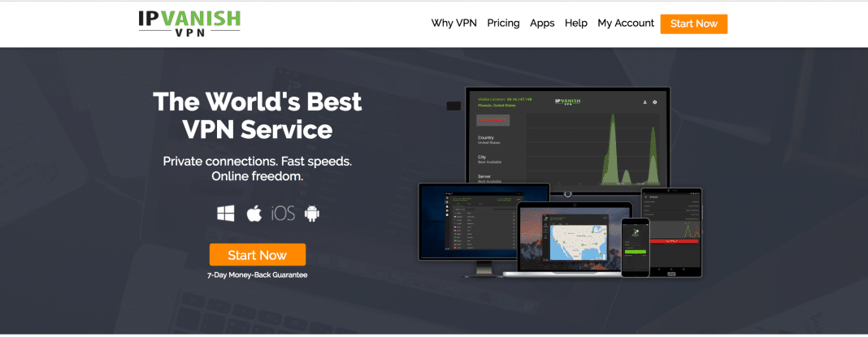868x337 pixels.
Task: Choose the Android robot platform icon
Action: click(312, 214)
